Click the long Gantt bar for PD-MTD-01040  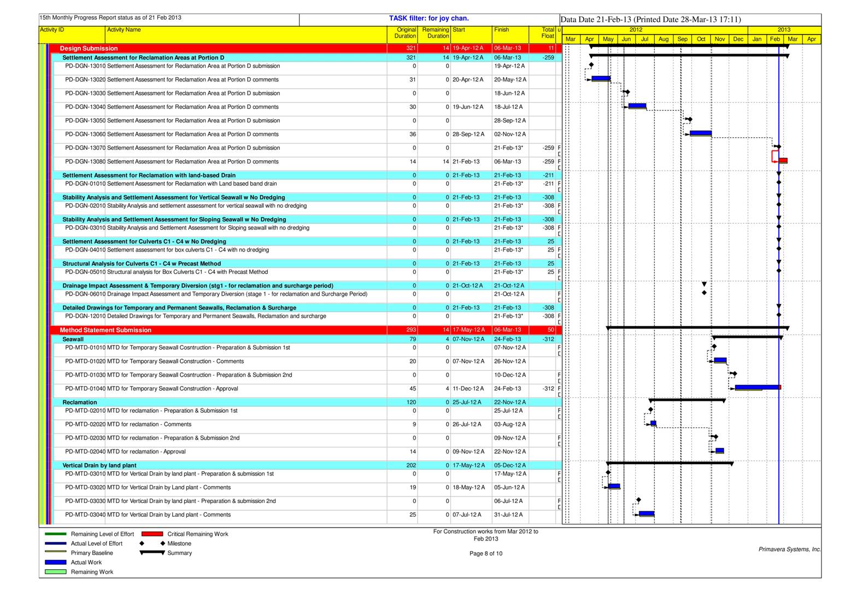click(758, 388)
